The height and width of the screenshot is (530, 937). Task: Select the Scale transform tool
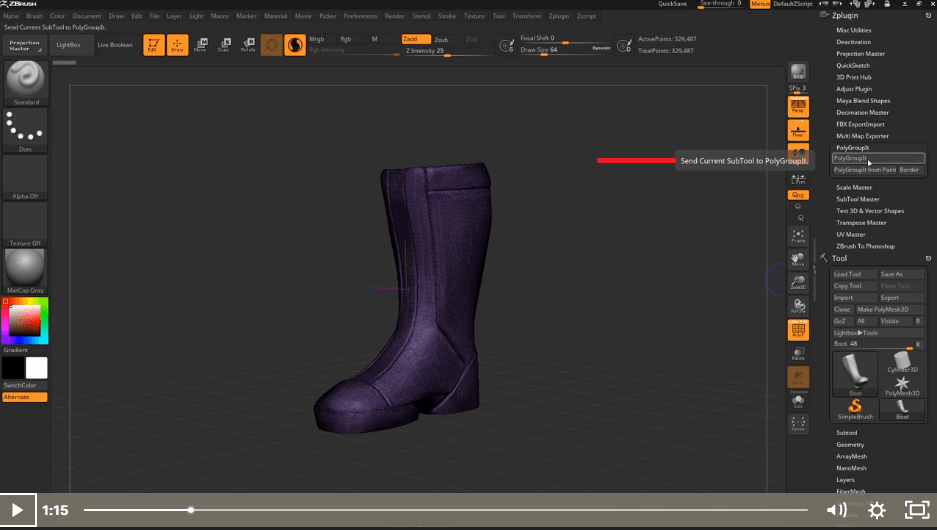tap(224, 45)
